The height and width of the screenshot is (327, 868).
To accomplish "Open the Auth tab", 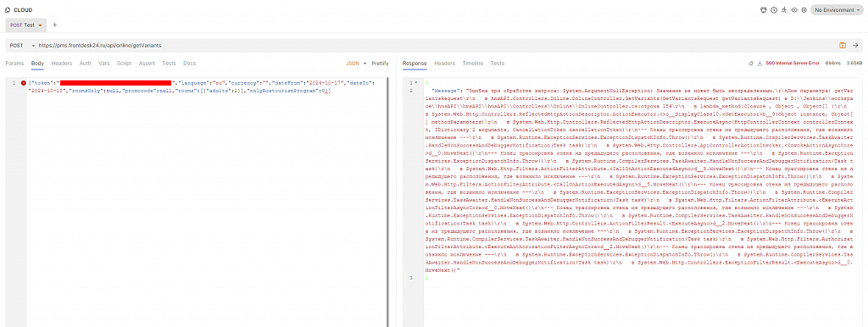I will coord(86,63).
